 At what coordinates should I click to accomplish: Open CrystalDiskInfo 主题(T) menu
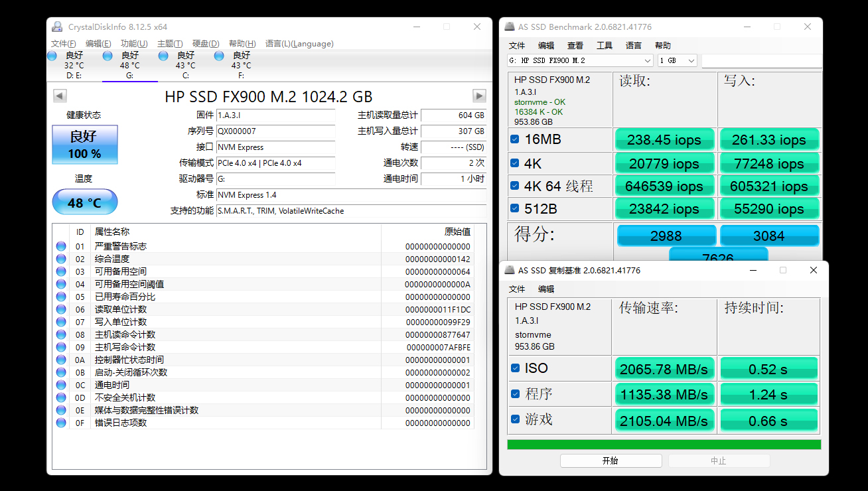[x=170, y=44]
